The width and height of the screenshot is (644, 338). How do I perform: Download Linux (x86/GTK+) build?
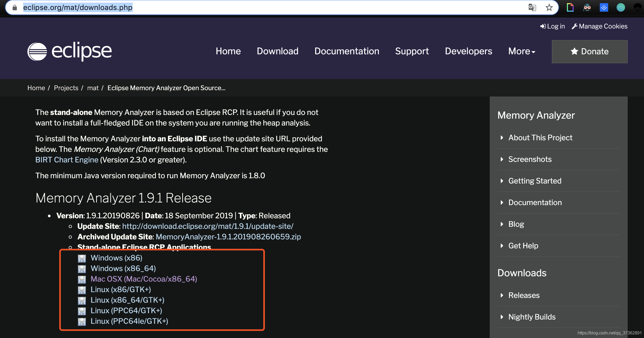121,289
